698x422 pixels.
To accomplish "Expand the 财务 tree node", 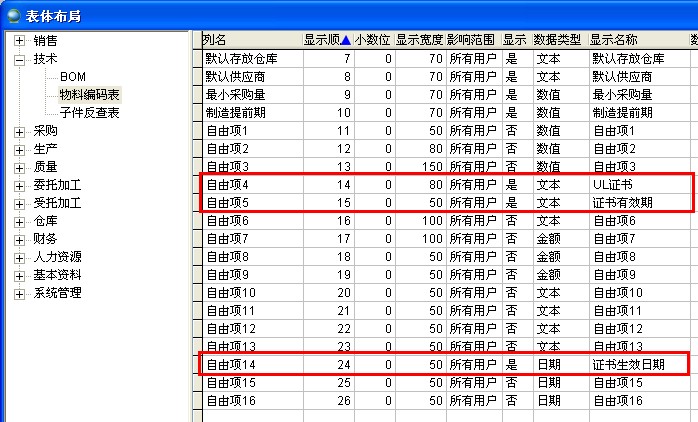I will click(x=20, y=239).
